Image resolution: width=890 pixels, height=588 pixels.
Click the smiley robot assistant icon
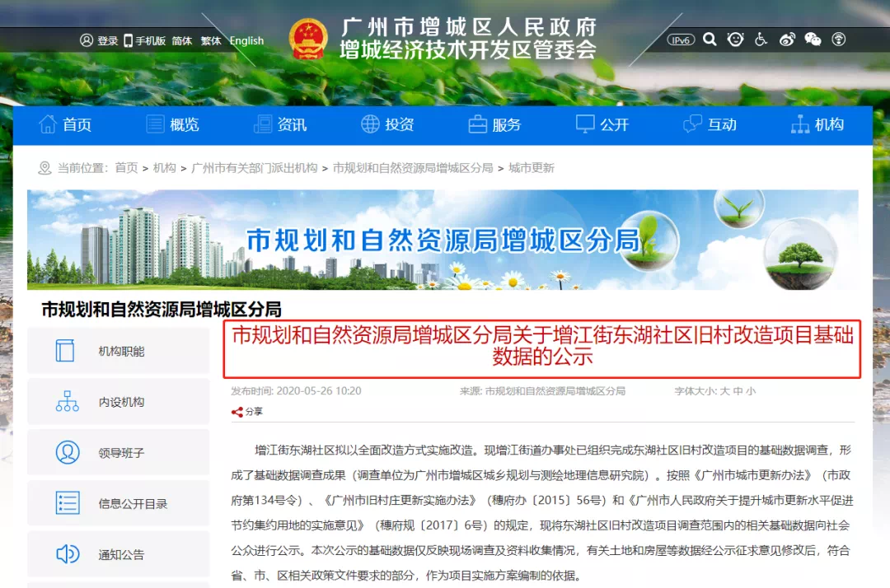pos(735,40)
